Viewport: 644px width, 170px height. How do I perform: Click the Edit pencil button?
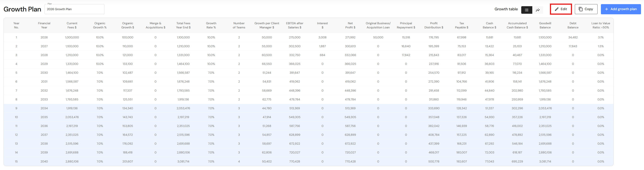pyautogui.click(x=561, y=9)
